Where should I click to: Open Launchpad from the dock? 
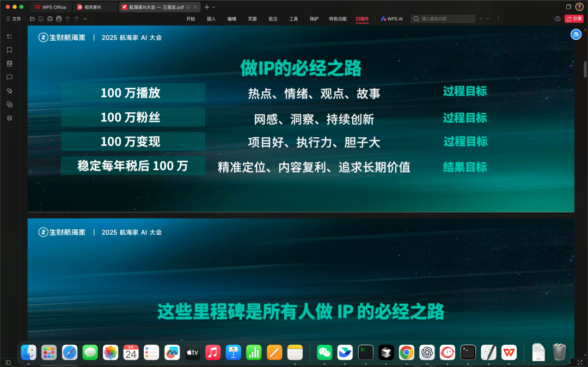coord(49,352)
